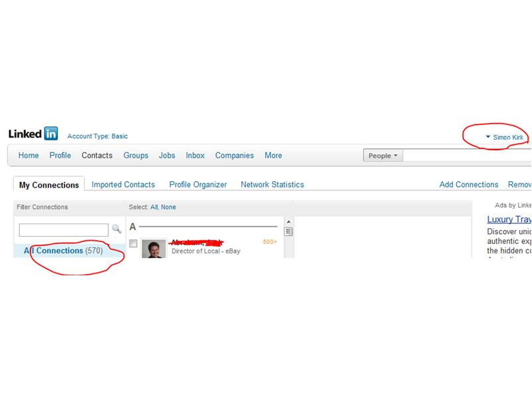The width and height of the screenshot is (532, 399).
Task: Click the list options icon beside the scrollbar
Action: [x=288, y=231]
